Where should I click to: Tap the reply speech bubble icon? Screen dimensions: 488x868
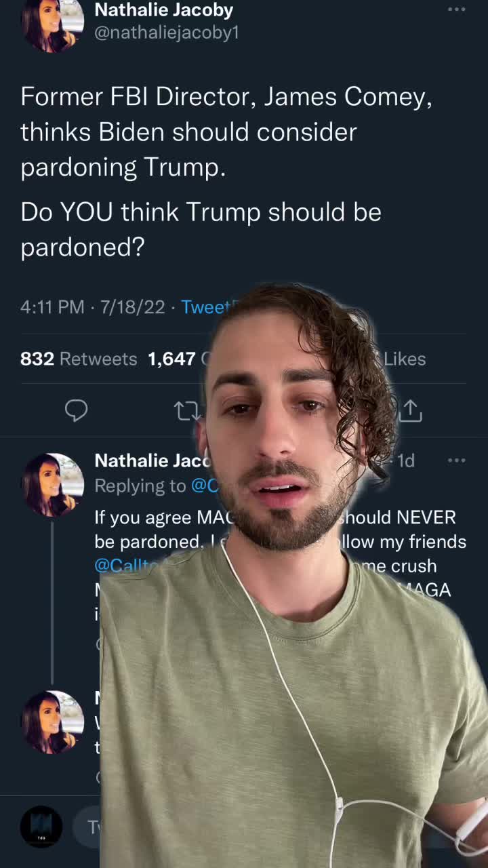point(76,410)
